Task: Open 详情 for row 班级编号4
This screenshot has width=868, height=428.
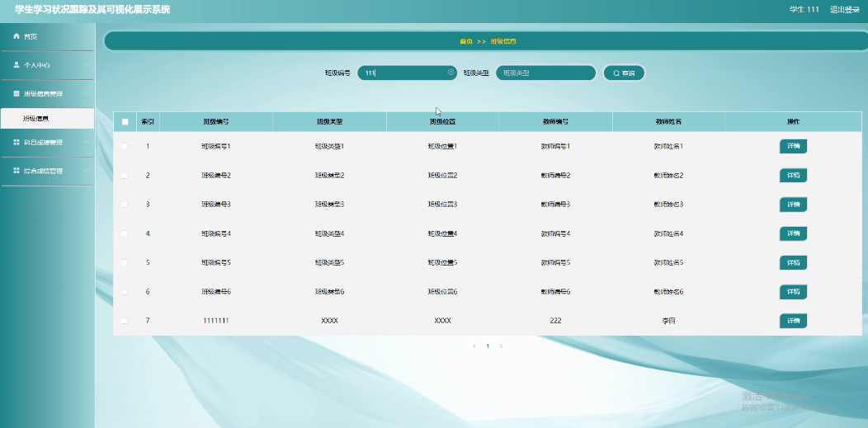Action: tap(793, 233)
